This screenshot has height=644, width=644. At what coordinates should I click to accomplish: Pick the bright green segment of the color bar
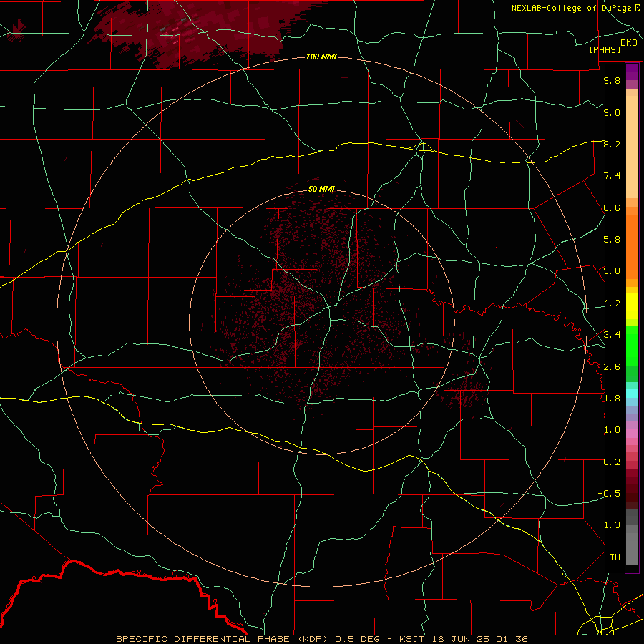(632, 346)
